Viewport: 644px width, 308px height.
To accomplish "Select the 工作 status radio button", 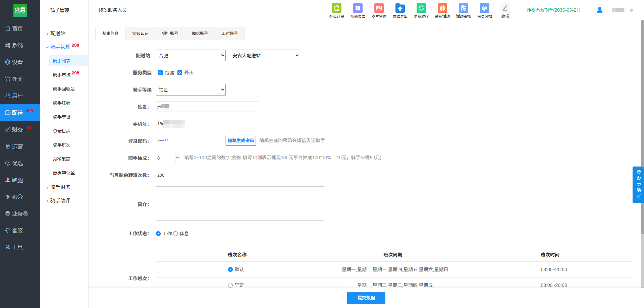I will tap(158, 234).
